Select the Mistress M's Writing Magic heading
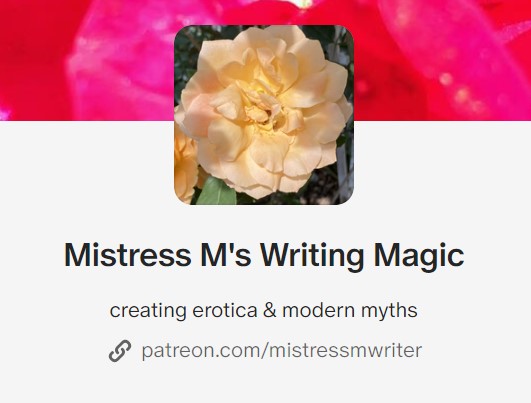The width and height of the screenshot is (531, 403). (264, 256)
